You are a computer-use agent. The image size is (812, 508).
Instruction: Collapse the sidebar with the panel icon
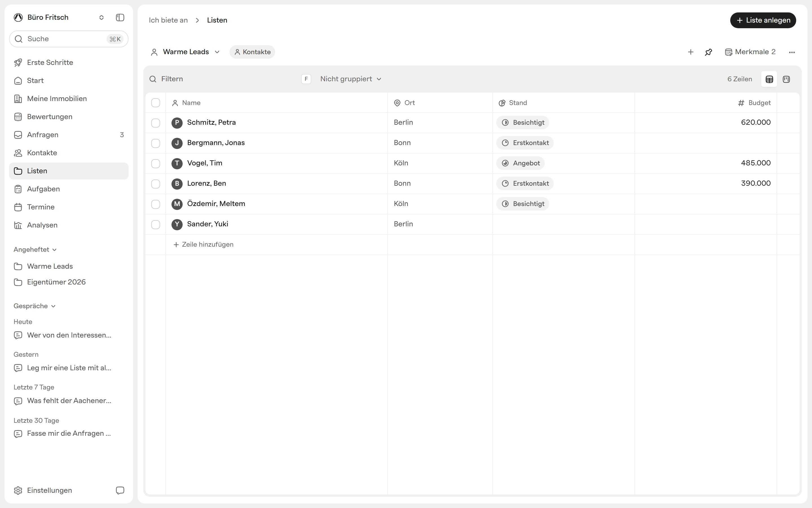120,17
